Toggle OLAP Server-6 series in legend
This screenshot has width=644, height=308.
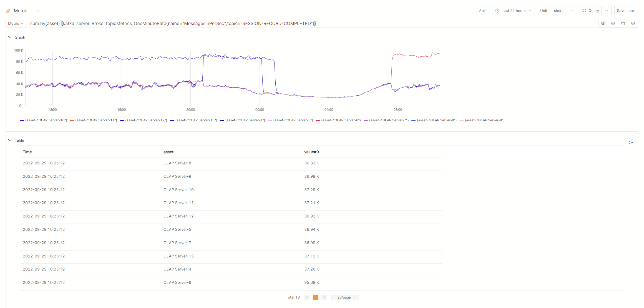pyautogui.click(x=341, y=120)
